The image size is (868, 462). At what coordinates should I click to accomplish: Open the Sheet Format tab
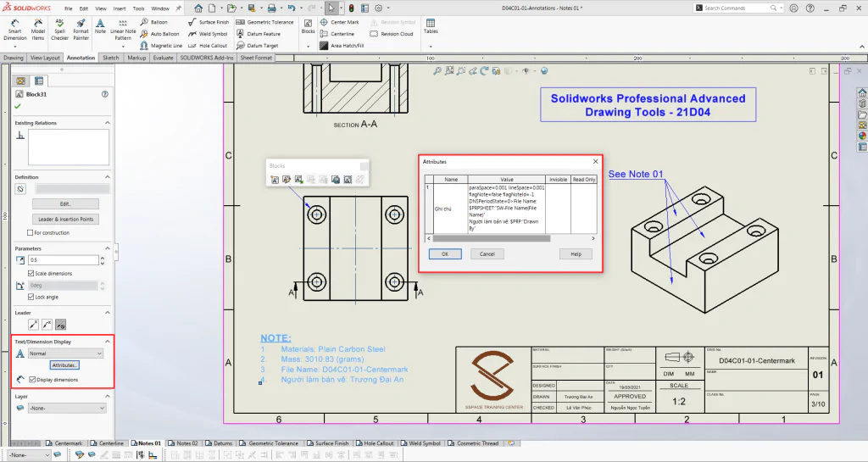[x=256, y=58]
